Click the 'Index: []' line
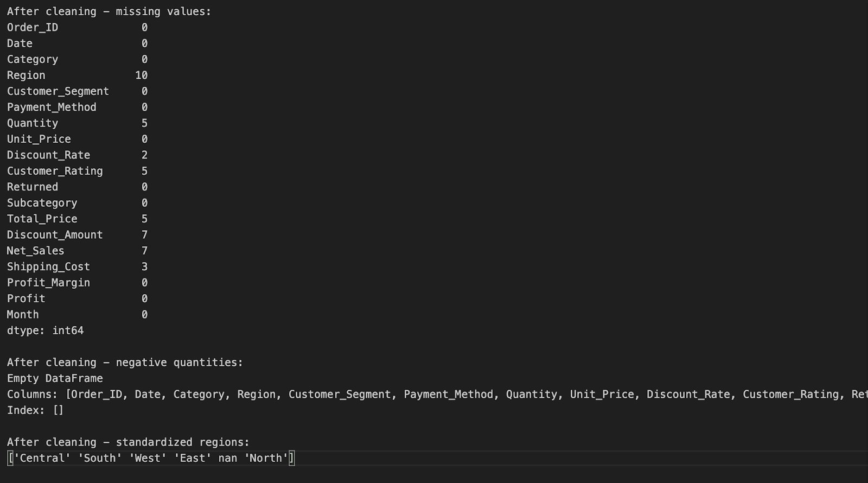Image resolution: width=868 pixels, height=483 pixels. (35, 410)
